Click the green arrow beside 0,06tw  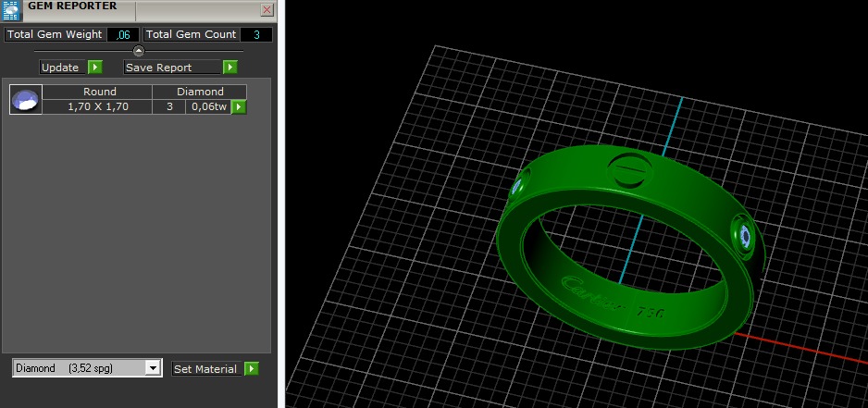(239, 106)
